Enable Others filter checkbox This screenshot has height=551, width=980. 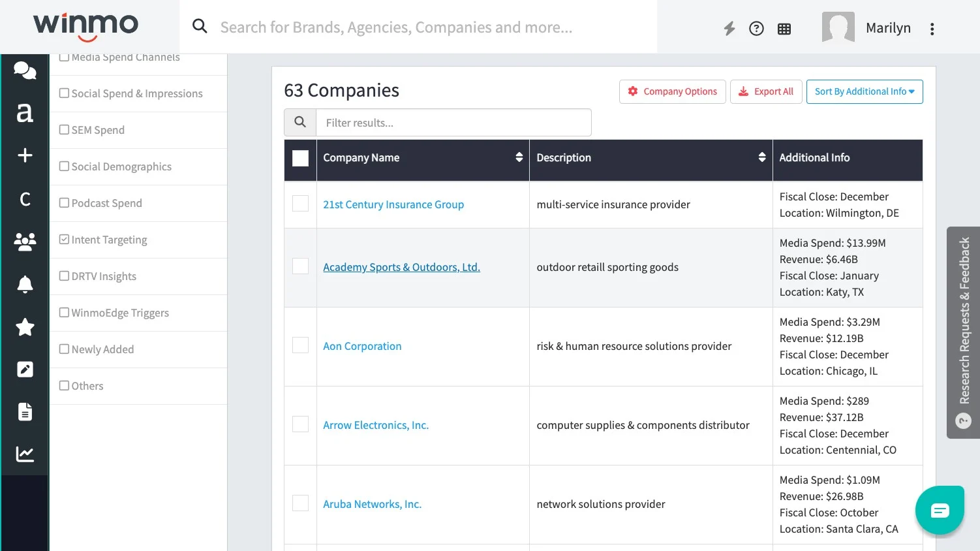[64, 386]
